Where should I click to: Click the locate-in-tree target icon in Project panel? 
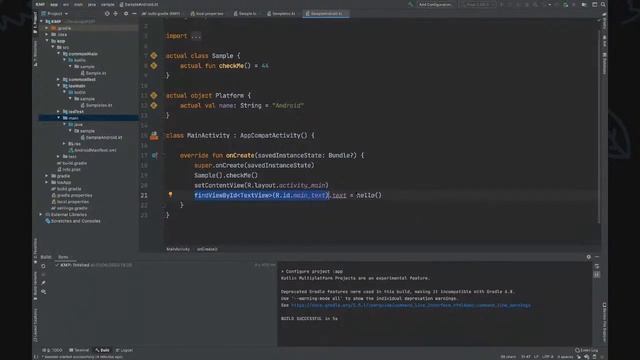[x=107, y=13]
